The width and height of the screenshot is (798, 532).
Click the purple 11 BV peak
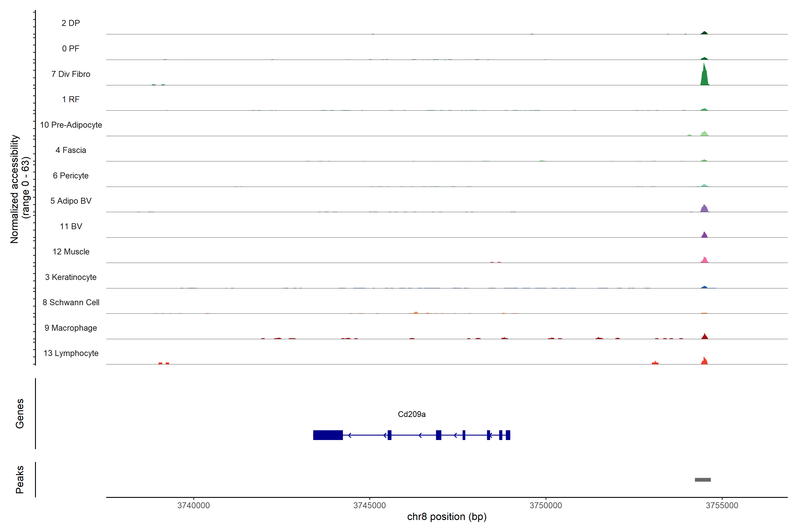point(704,235)
